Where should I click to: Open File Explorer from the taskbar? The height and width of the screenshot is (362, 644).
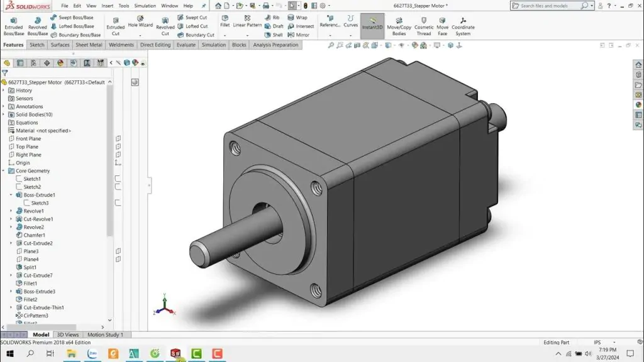72,353
